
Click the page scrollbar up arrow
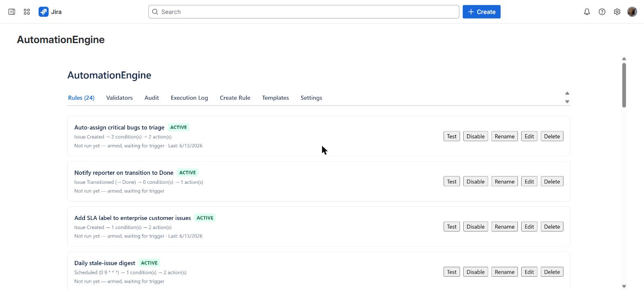tap(624, 59)
